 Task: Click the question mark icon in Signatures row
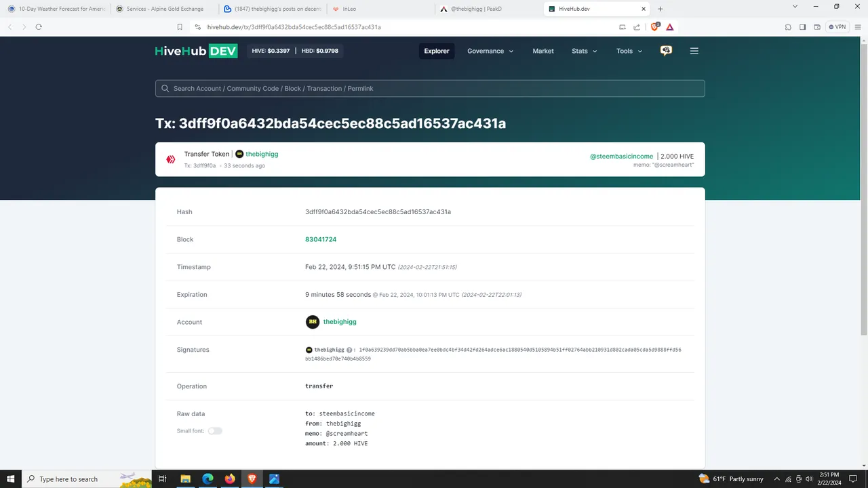(x=350, y=350)
